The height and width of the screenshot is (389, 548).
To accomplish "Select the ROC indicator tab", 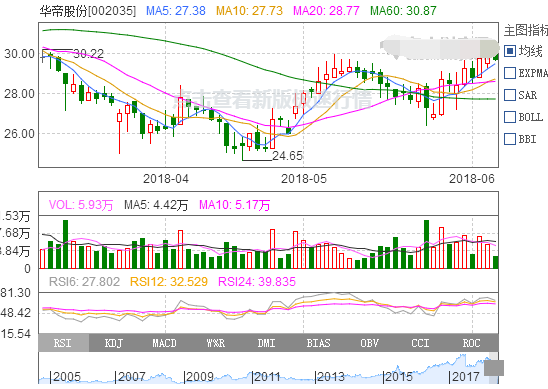I will 471,343.
